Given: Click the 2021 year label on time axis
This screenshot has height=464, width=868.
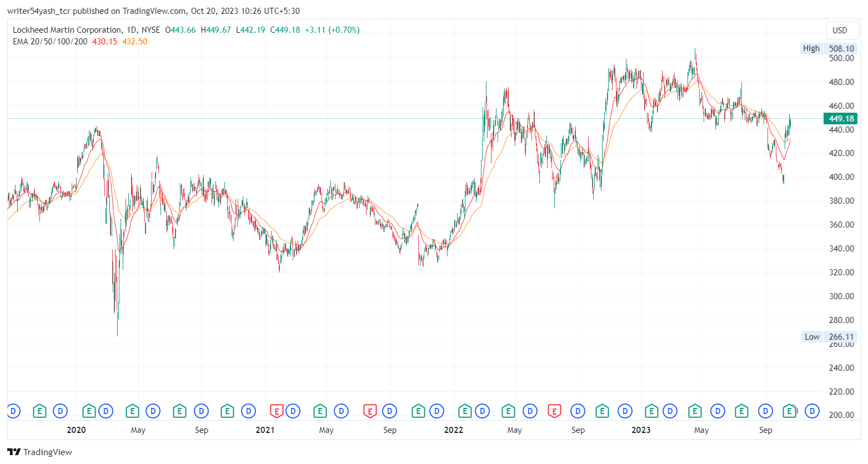Looking at the screenshot, I should 265,430.
